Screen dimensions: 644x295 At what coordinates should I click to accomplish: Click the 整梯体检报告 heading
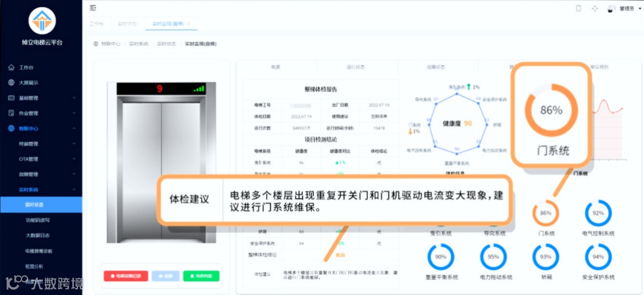(x=321, y=89)
